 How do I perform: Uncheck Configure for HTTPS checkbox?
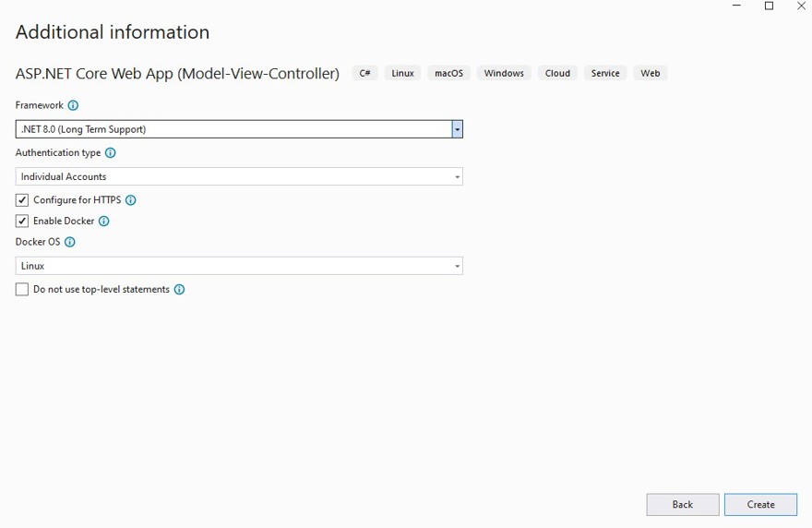[x=22, y=200]
